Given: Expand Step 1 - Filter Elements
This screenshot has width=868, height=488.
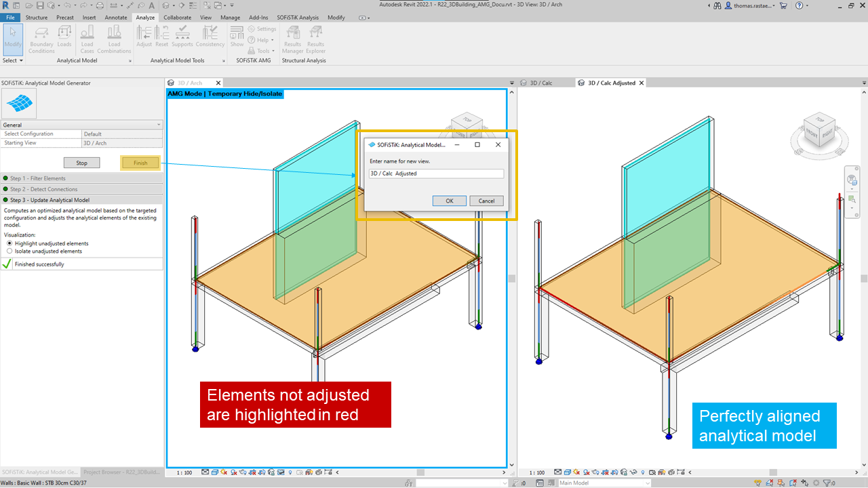Looking at the screenshot, I should coord(82,178).
